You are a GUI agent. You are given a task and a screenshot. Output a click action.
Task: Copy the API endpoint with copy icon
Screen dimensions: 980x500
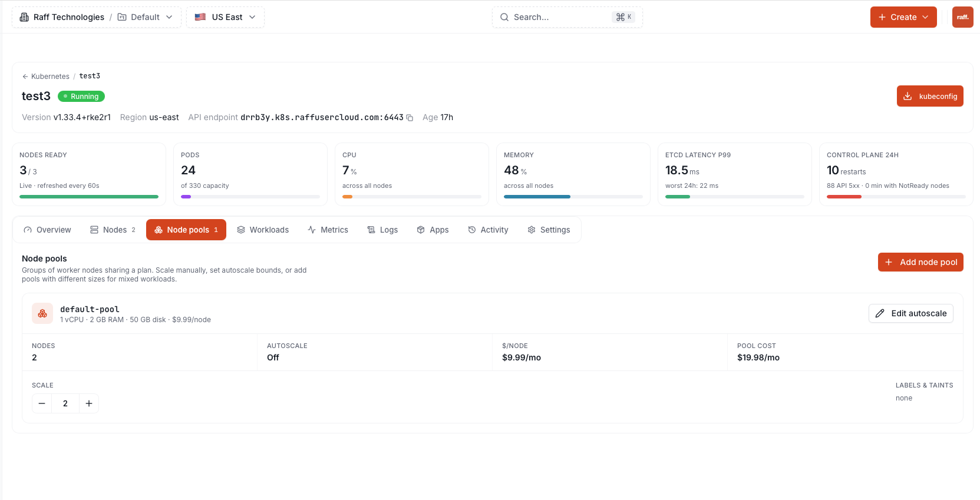[410, 118]
